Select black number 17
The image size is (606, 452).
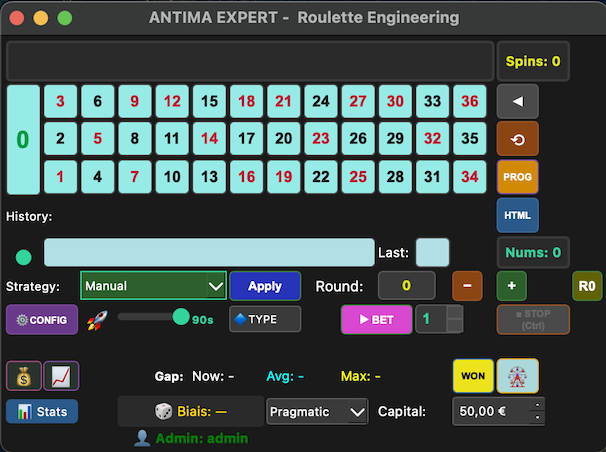point(246,139)
